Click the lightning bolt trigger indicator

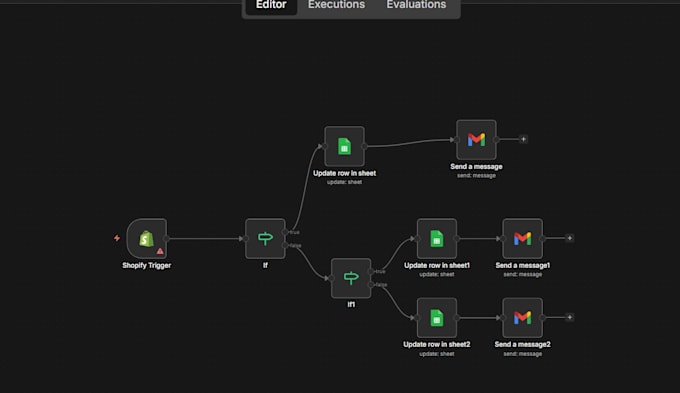coord(117,238)
